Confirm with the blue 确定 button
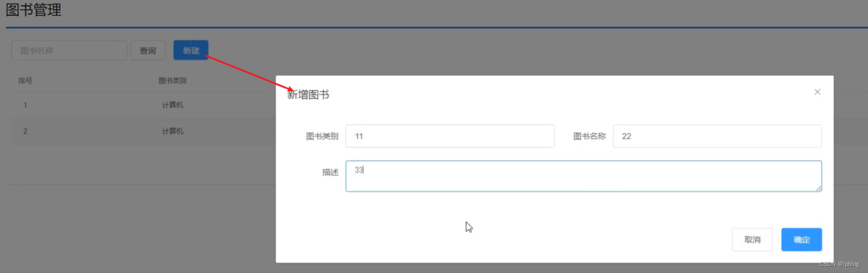The width and height of the screenshot is (868, 273). pyautogui.click(x=802, y=240)
